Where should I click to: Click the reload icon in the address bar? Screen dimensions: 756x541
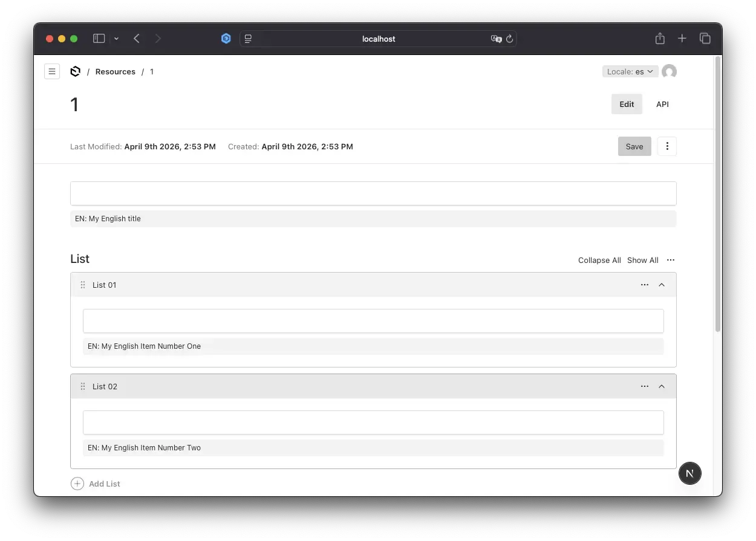click(x=509, y=39)
